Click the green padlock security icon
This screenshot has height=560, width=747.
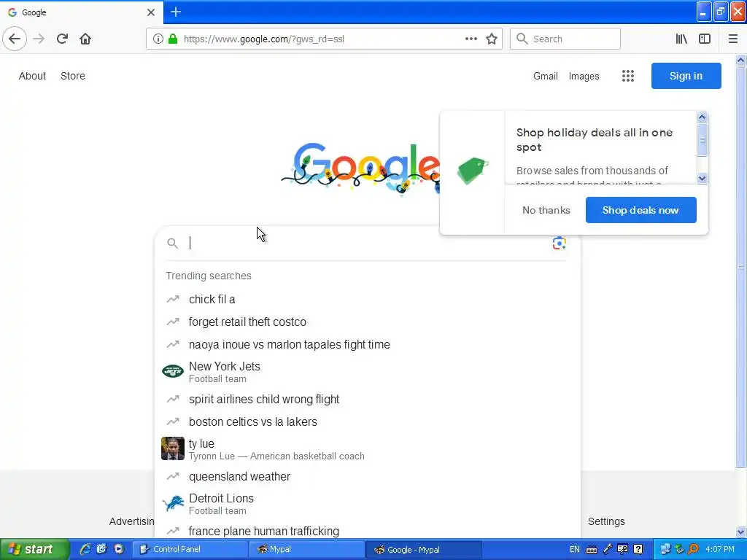point(173,39)
